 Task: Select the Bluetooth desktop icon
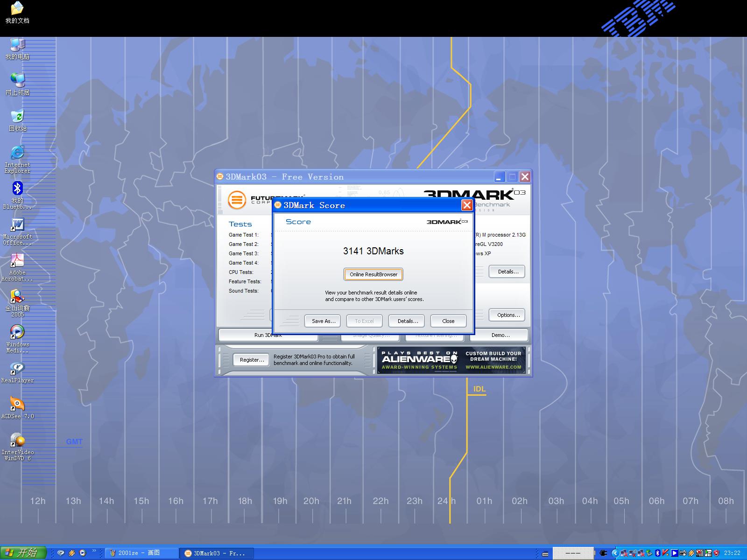(17, 189)
